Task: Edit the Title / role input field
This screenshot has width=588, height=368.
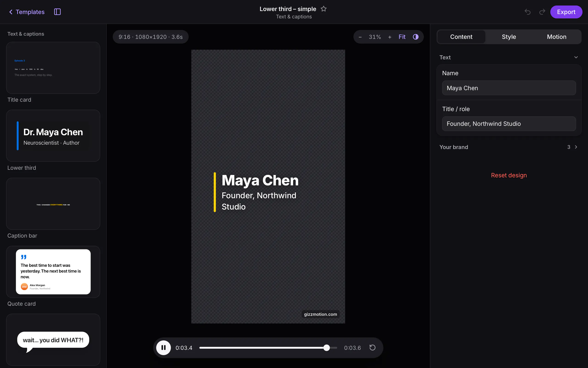Action: [x=509, y=124]
